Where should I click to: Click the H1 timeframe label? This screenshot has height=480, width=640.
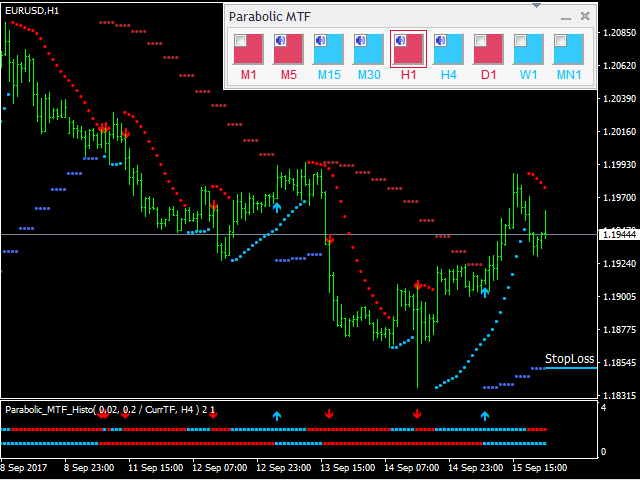408,76
